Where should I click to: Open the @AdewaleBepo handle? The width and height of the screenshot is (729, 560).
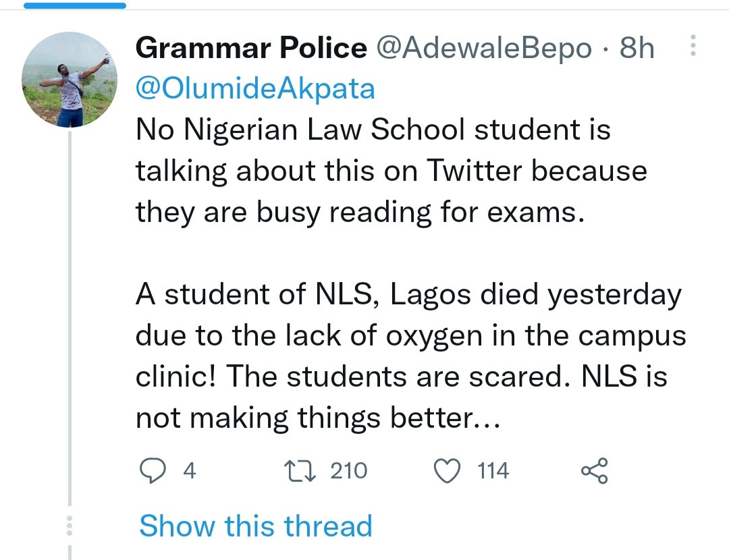click(x=483, y=48)
